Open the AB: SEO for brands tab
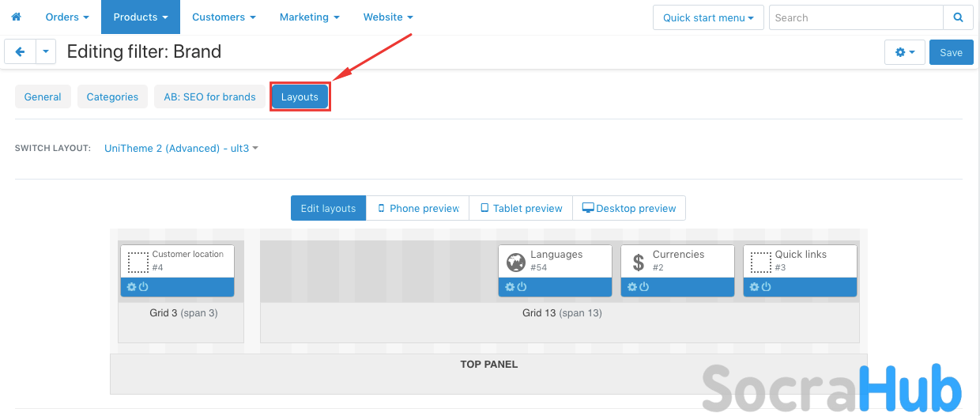The width and height of the screenshot is (980, 416). click(x=209, y=96)
